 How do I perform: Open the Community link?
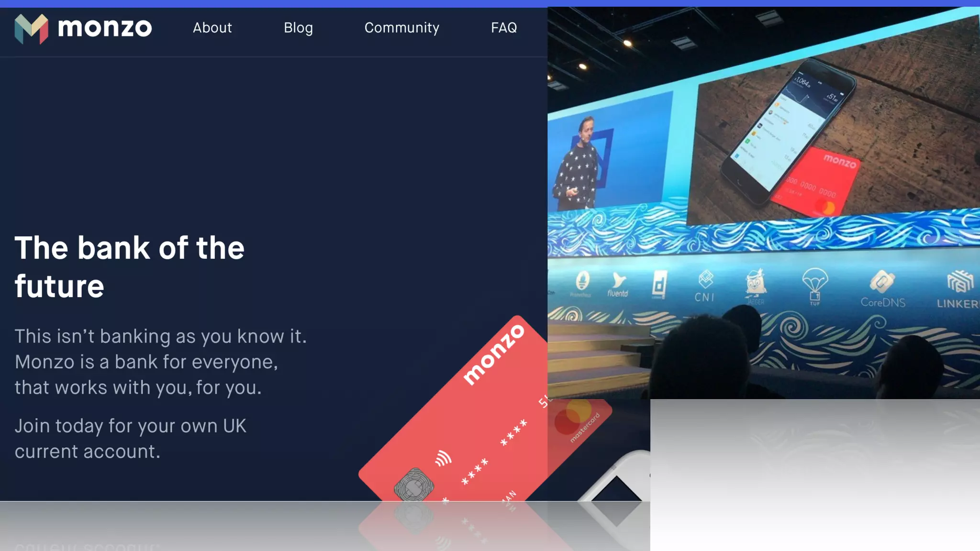pyautogui.click(x=401, y=28)
